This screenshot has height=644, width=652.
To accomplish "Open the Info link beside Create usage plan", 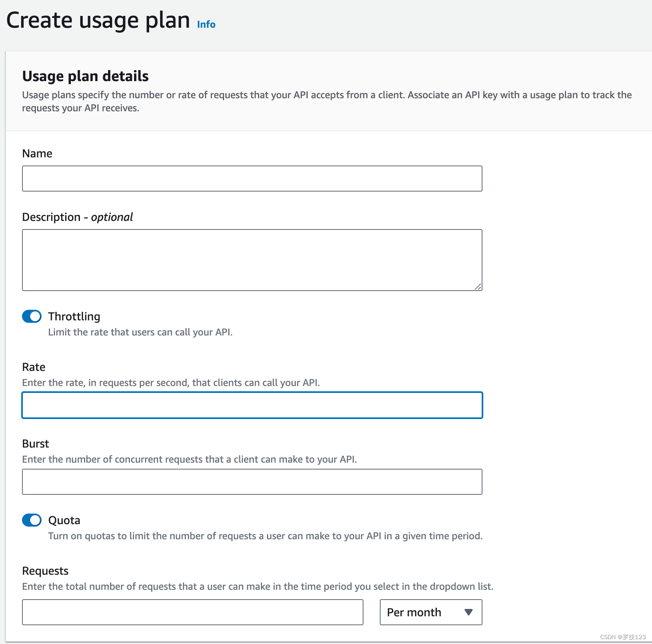I will click(206, 24).
